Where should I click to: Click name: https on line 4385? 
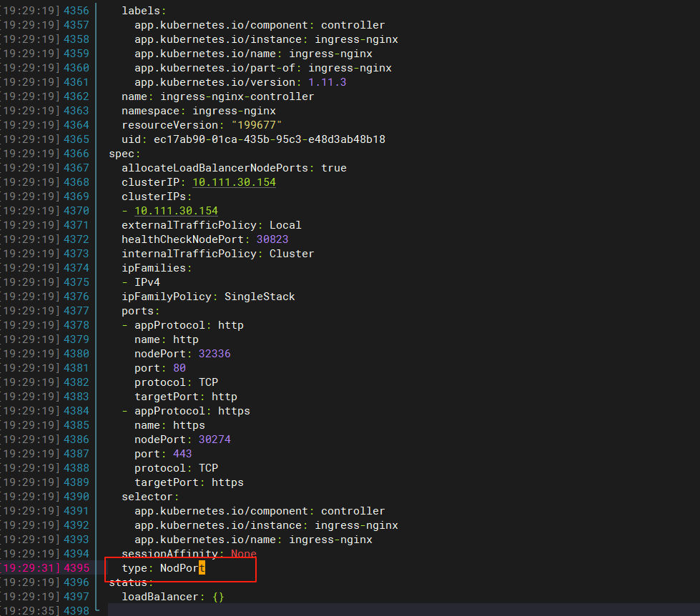[169, 425]
